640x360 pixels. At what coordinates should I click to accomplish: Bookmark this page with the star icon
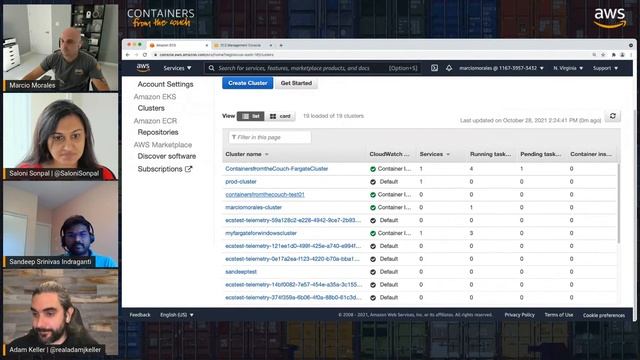pyautogui.click(x=603, y=55)
